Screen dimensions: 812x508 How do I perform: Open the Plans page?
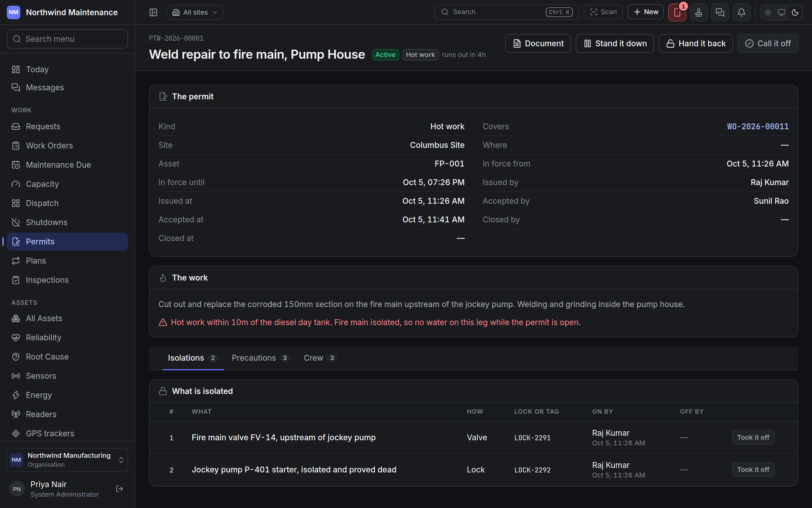click(67, 261)
